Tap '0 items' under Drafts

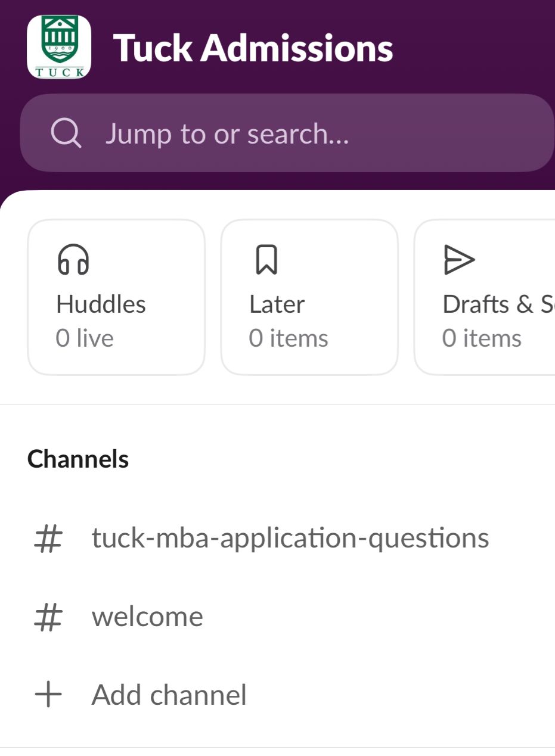point(482,338)
